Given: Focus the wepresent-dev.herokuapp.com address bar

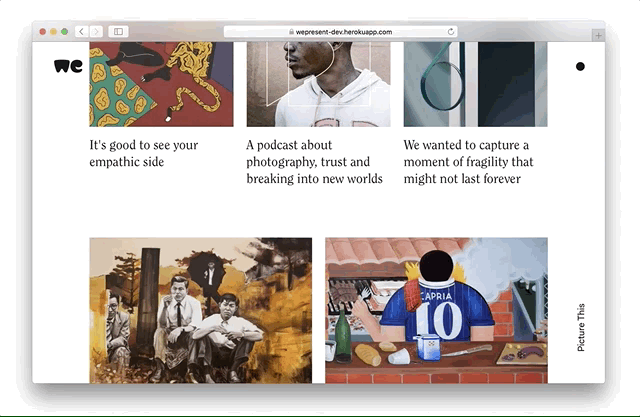Looking at the screenshot, I should [340, 32].
